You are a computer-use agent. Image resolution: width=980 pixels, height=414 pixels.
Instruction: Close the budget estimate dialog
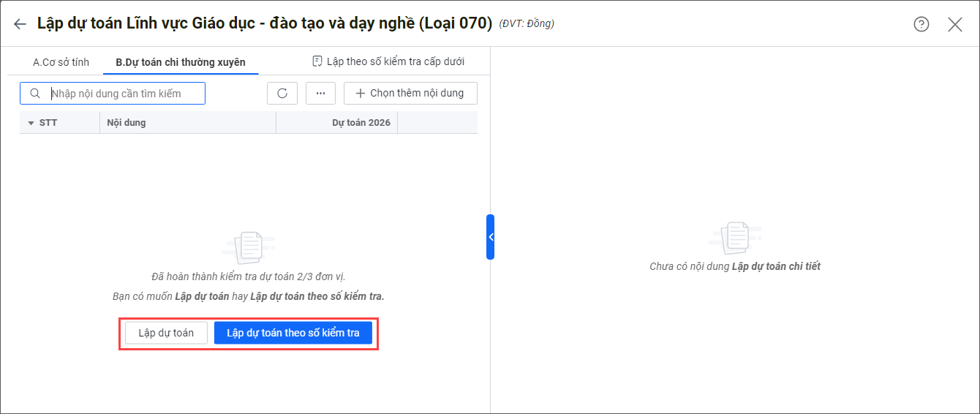tap(954, 24)
